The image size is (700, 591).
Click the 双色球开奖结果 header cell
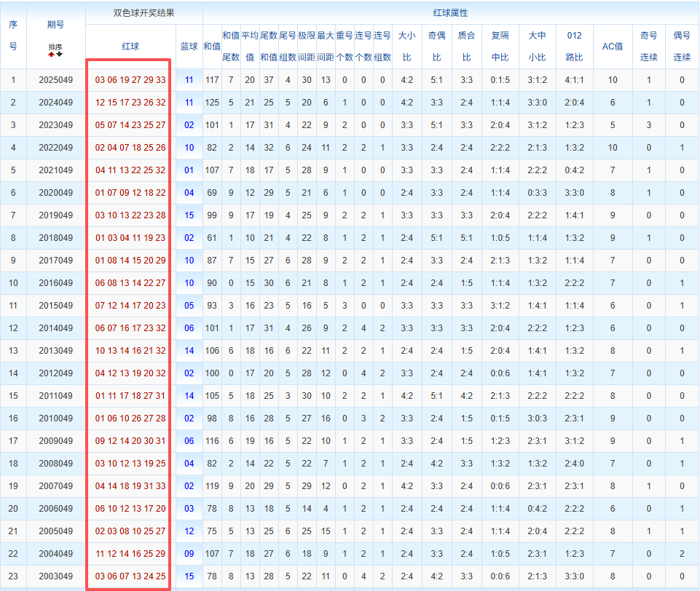pos(143,13)
